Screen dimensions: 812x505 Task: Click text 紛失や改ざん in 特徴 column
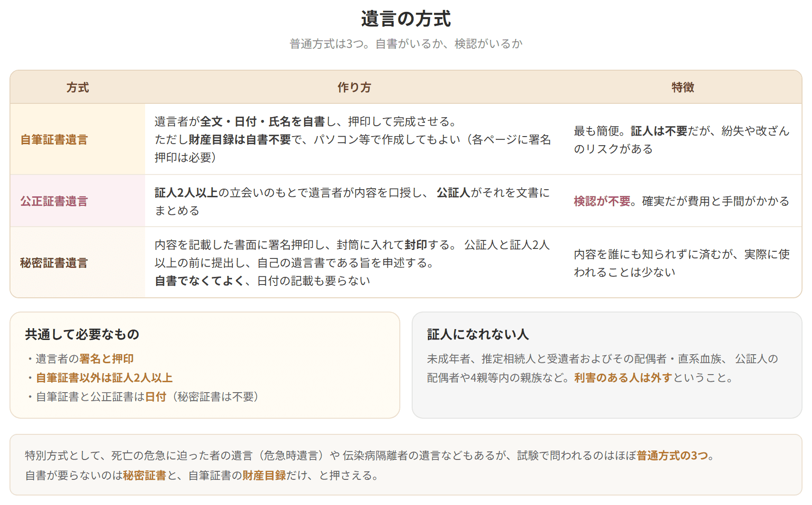click(x=756, y=131)
